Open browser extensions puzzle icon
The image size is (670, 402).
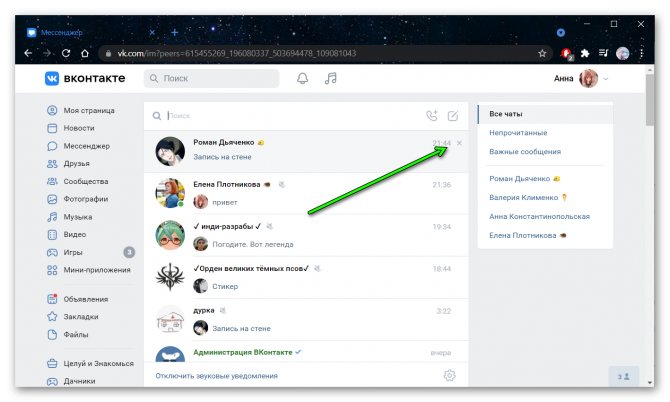(x=585, y=53)
